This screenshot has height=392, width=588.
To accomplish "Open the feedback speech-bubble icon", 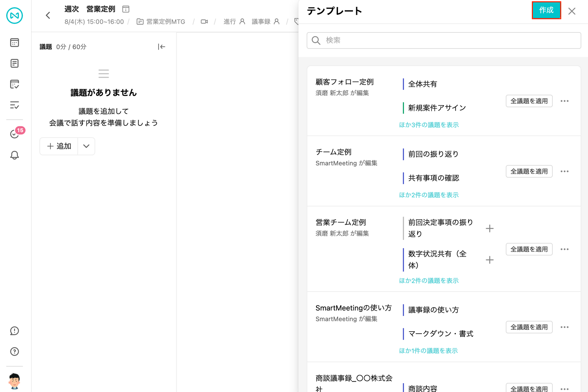I will pos(14,331).
